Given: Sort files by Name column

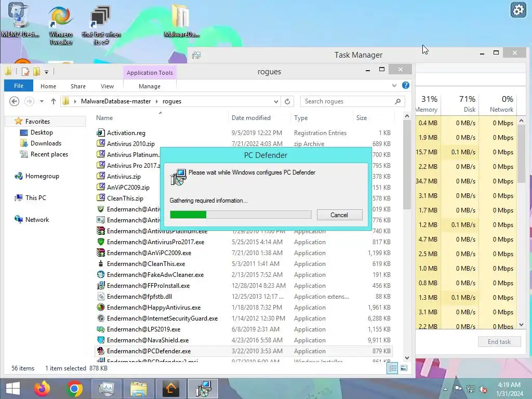Looking at the screenshot, I should pos(104,118).
